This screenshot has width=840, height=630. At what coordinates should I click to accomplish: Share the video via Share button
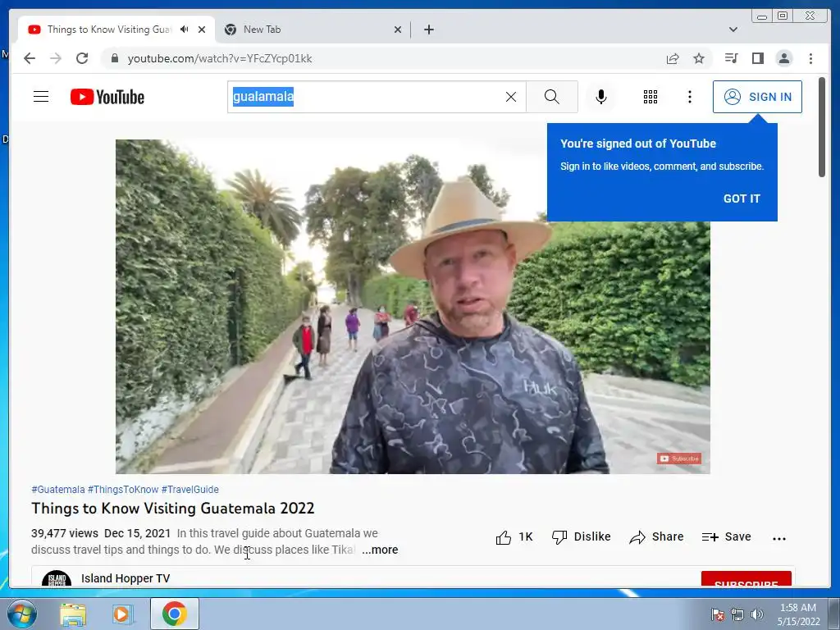[x=656, y=536]
